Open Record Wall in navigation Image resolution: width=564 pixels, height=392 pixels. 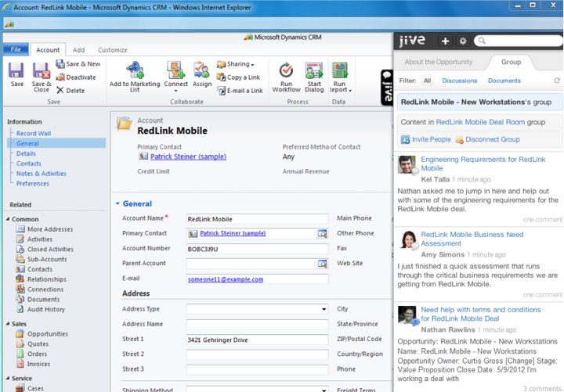click(x=34, y=133)
